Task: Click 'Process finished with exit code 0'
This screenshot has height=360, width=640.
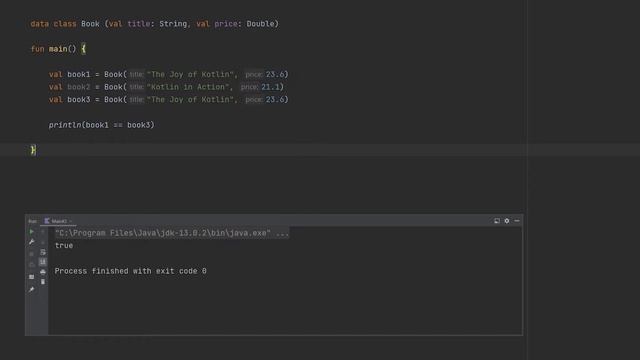Action: [131, 271]
